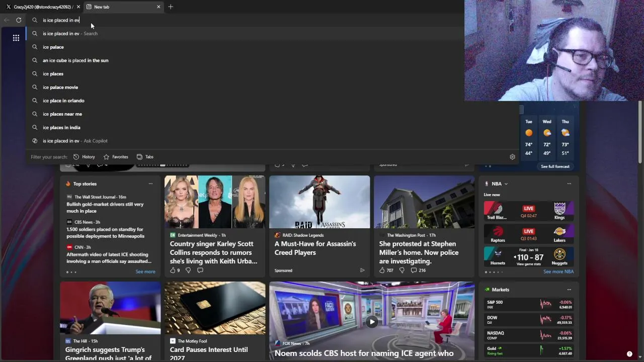
Task: Choose 'is ice placed in ev - Search' suggestion
Action: tap(245, 34)
